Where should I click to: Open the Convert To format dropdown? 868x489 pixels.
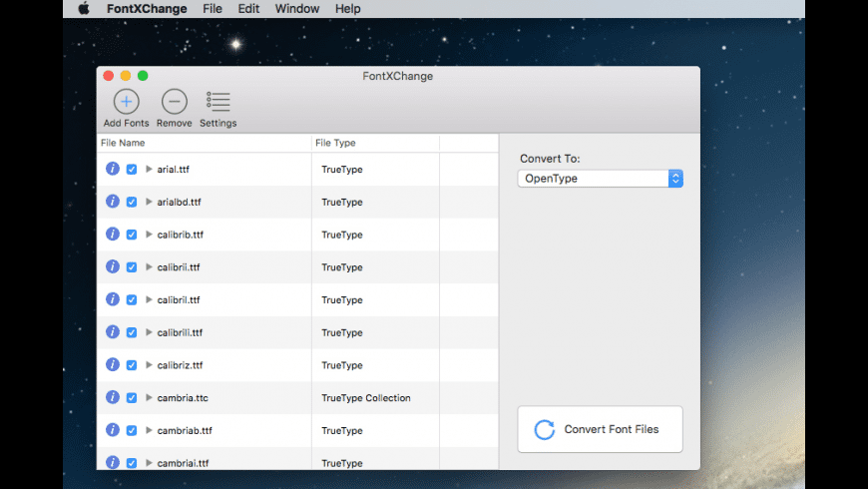pyautogui.click(x=600, y=179)
